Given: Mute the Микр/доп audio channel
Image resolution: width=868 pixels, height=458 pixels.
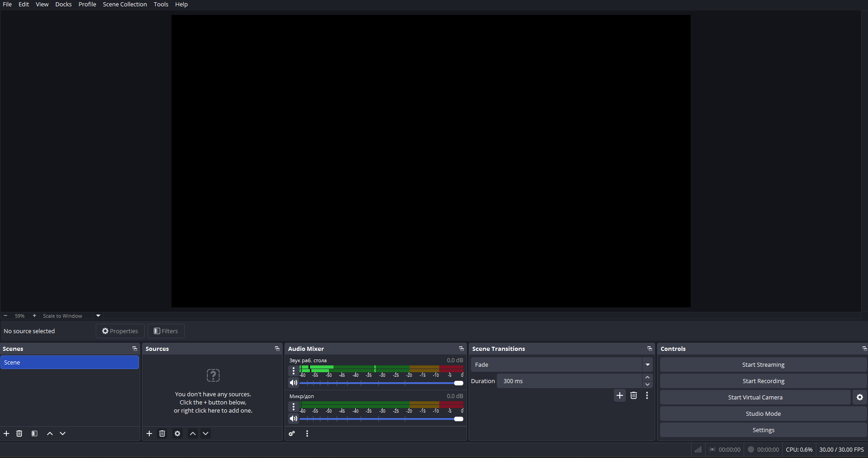Looking at the screenshot, I should pyautogui.click(x=294, y=419).
